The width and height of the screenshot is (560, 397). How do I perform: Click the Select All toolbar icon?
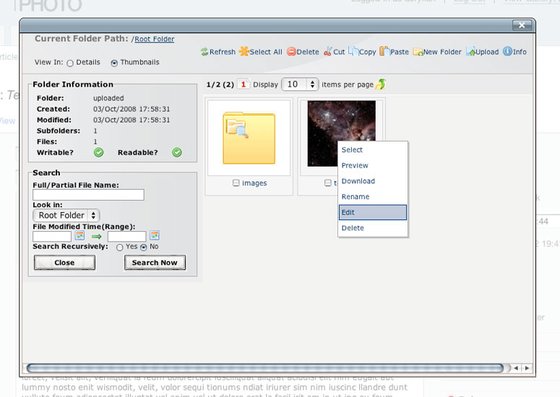click(x=244, y=52)
